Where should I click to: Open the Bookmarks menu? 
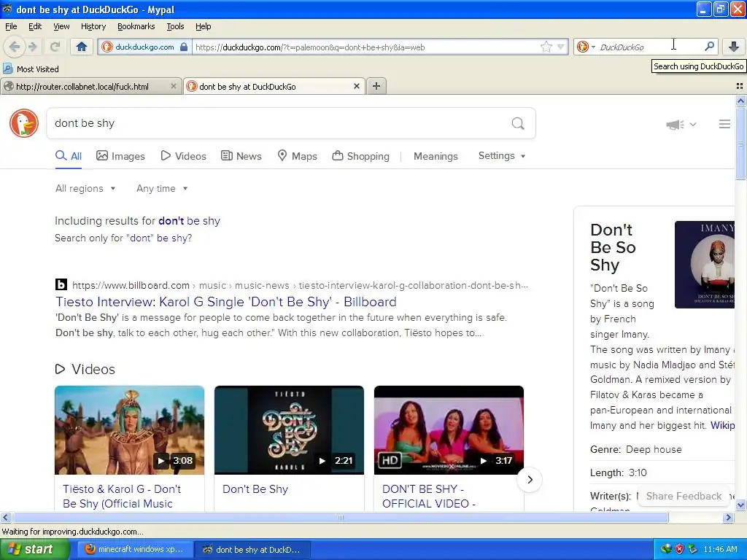pyautogui.click(x=136, y=26)
